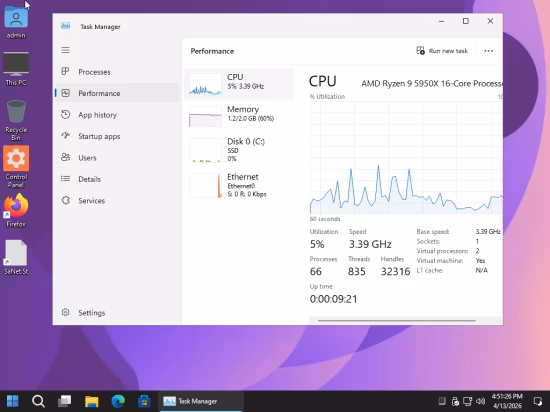This screenshot has height=412, width=550.
Task: Select the Recycle Bin desktop icon
Action: 16,120
